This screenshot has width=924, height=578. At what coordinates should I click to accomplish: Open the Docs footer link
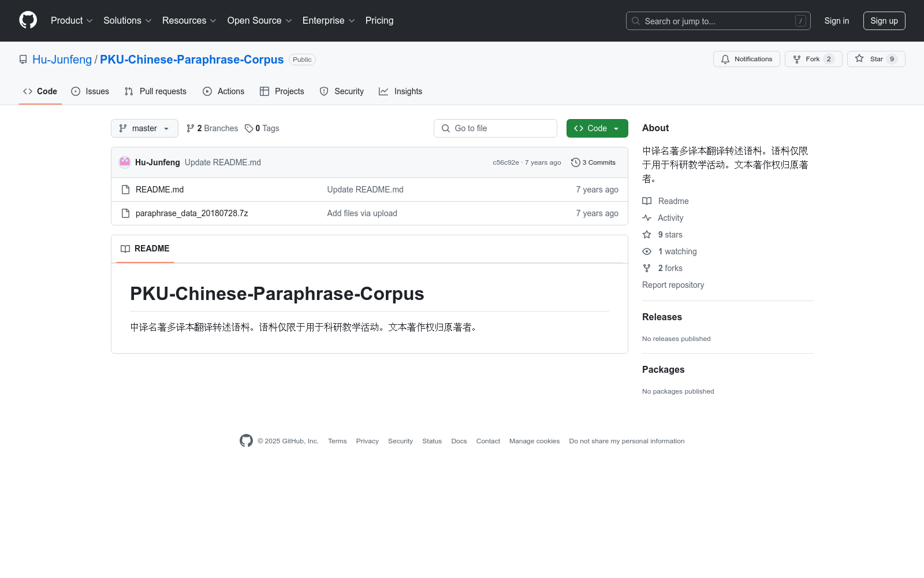459,441
